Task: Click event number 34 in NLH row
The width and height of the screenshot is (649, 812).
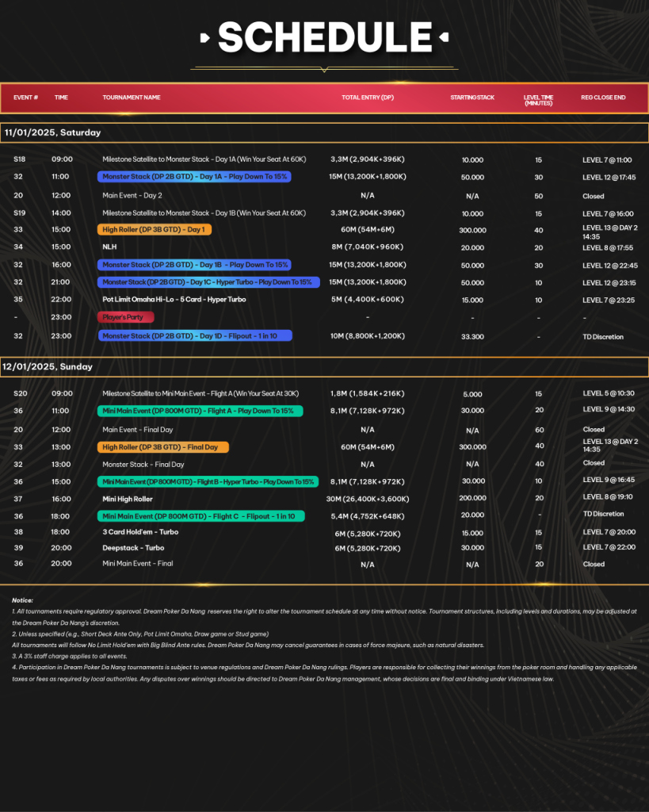Action: (18, 247)
